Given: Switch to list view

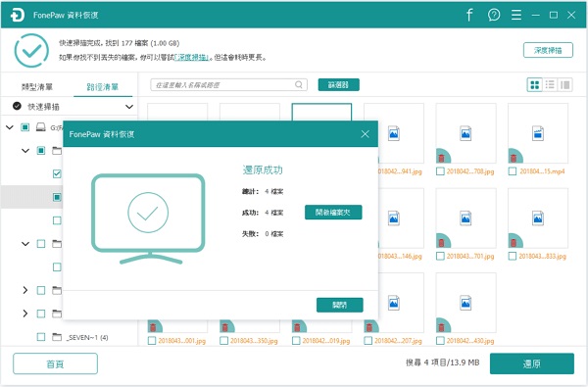Looking at the screenshot, I should pyautogui.click(x=550, y=85).
